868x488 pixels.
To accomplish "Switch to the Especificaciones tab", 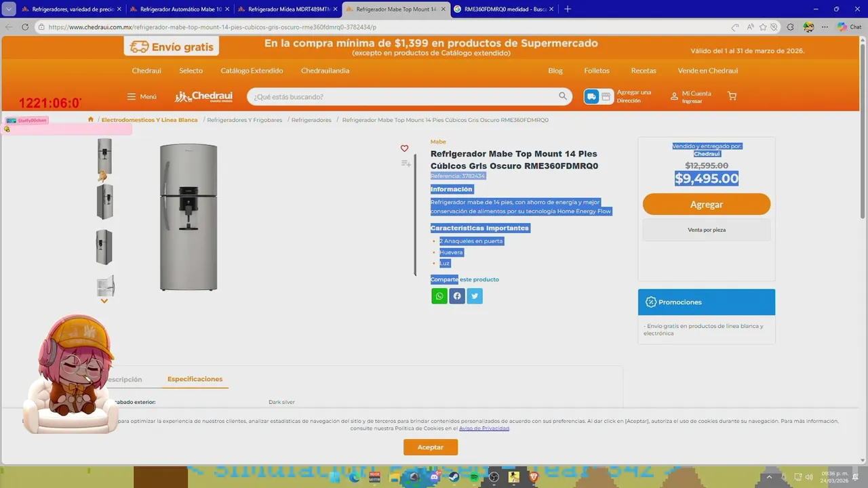I will (195, 379).
